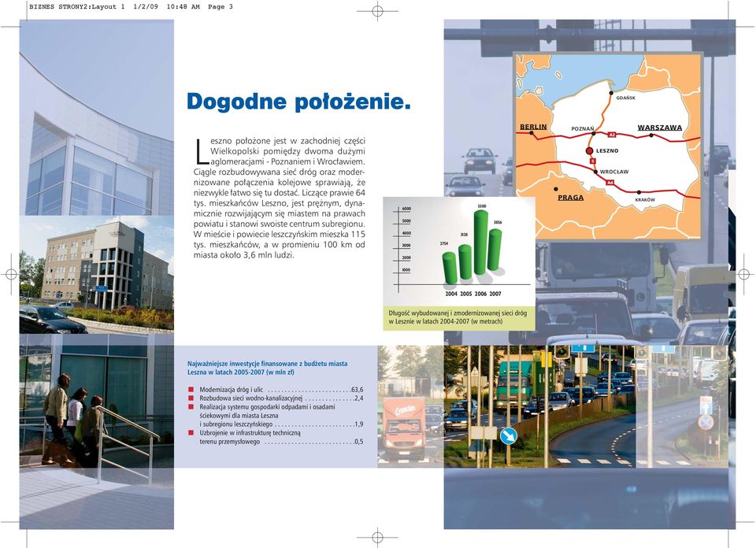Viewport: 756px width, 548px height.
Task: Click the "KRAKÓW" label on the map
Action: click(x=645, y=199)
